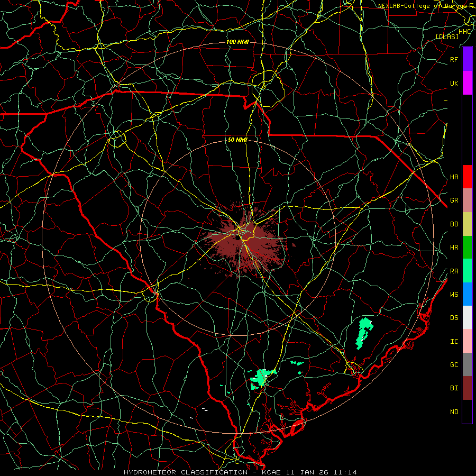Click the GC legend label
This screenshot has width=476, height=476.
pyautogui.click(x=454, y=364)
